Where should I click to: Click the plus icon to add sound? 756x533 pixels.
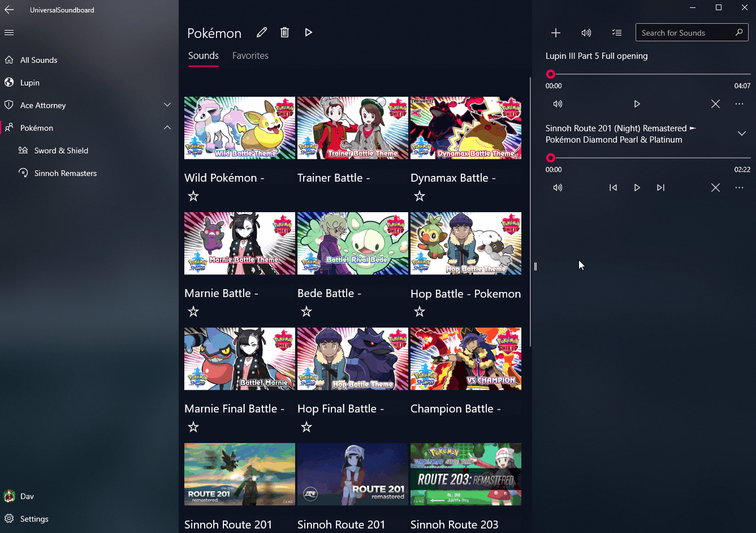point(556,33)
